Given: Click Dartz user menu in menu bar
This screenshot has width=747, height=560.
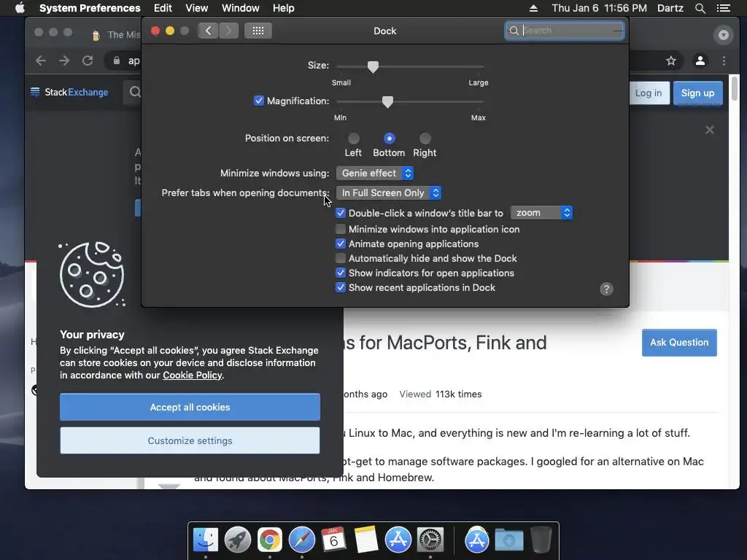Looking at the screenshot, I should pos(670,8).
